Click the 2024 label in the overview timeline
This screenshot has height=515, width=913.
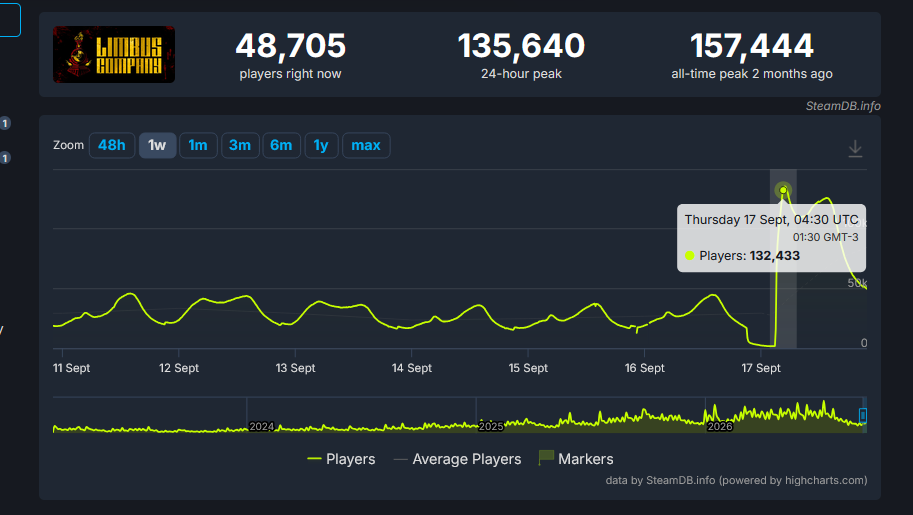coord(261,426)
